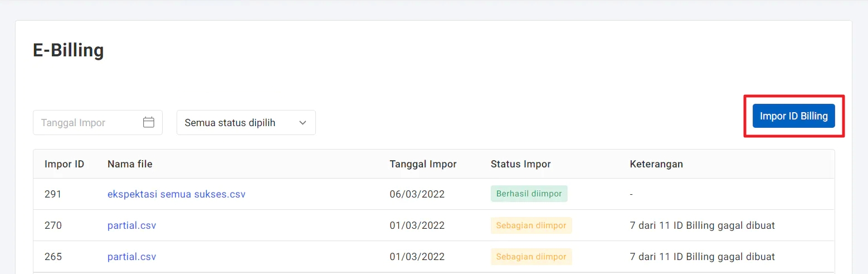Click the Keterangan column header
Viewport: 868px width, 274px height.
(x=656, y=164)
